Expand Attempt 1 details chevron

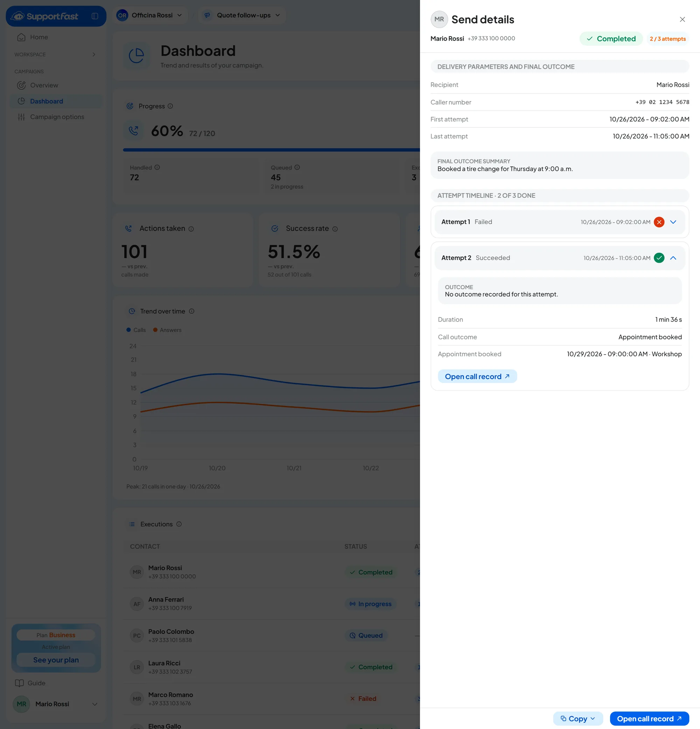coord(673,222)
